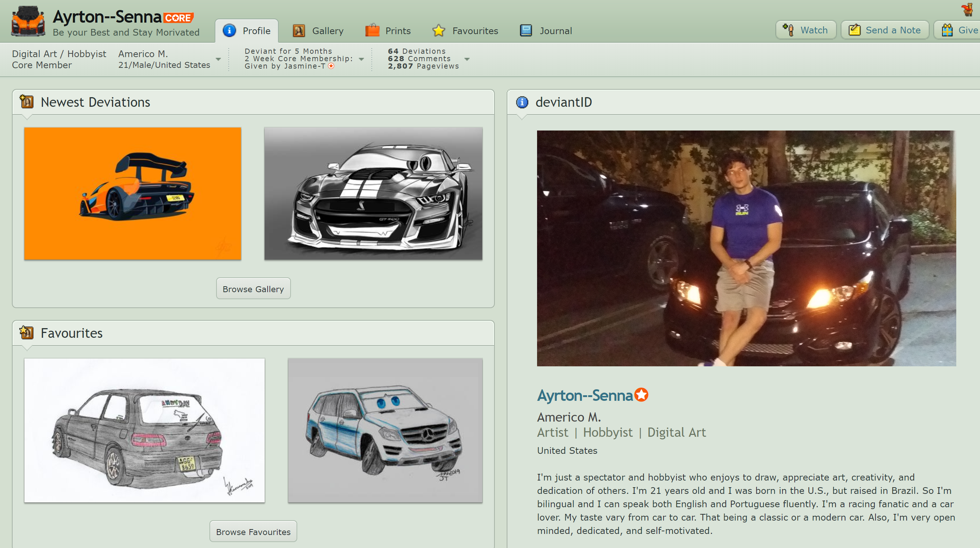
Task: Click the Ayrton--Senna link under deviantID photo
Action: (585, 396)
